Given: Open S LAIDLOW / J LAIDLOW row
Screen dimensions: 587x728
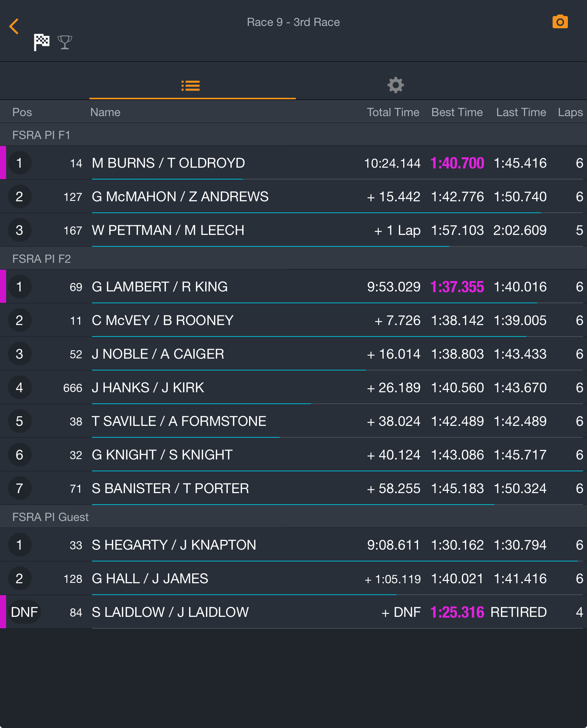Looking at the screenshot, I should click(x=293, y=612).
